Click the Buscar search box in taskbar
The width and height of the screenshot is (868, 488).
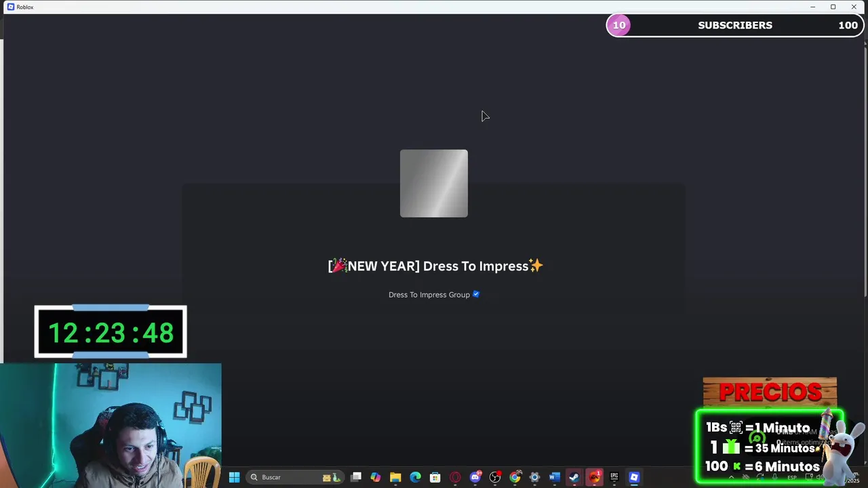(294, 477)
